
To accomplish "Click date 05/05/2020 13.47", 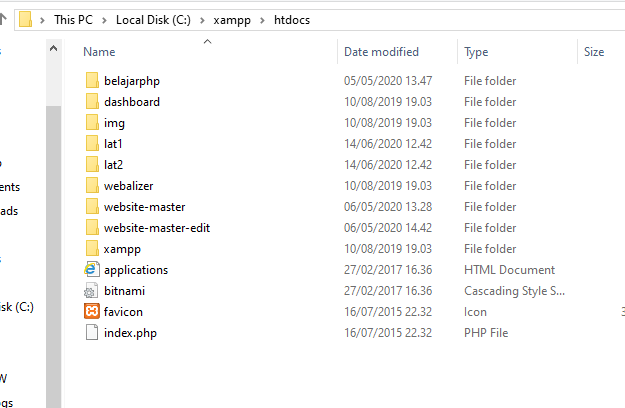I will coord(388,81).
